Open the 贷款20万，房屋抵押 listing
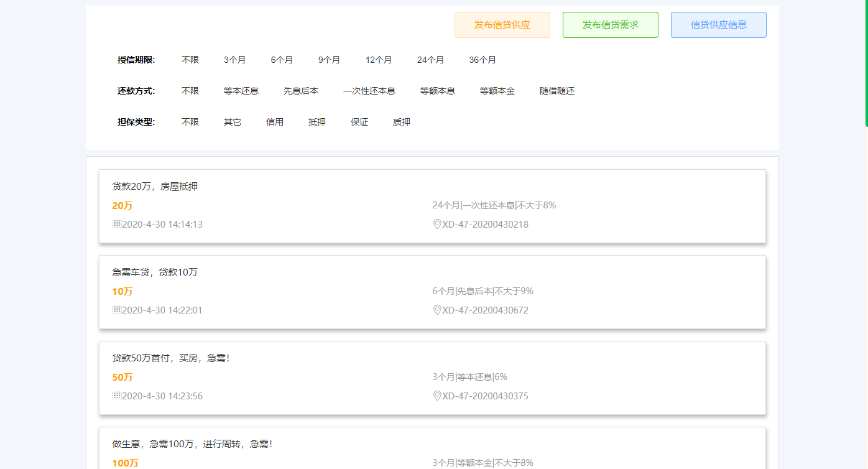Screen dimensions: 868x469 coord(155,187)
